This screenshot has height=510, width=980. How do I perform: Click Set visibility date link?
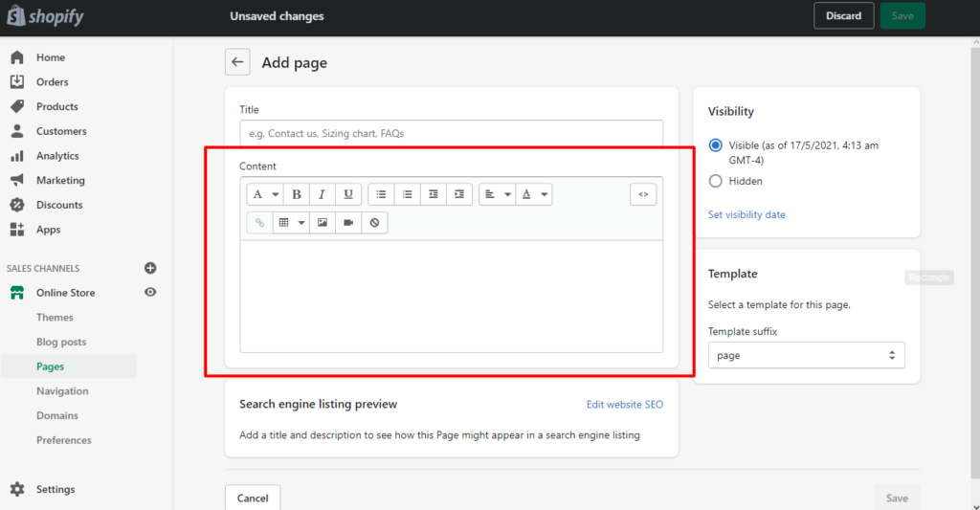pyautogui.click(x=746, y=214)
